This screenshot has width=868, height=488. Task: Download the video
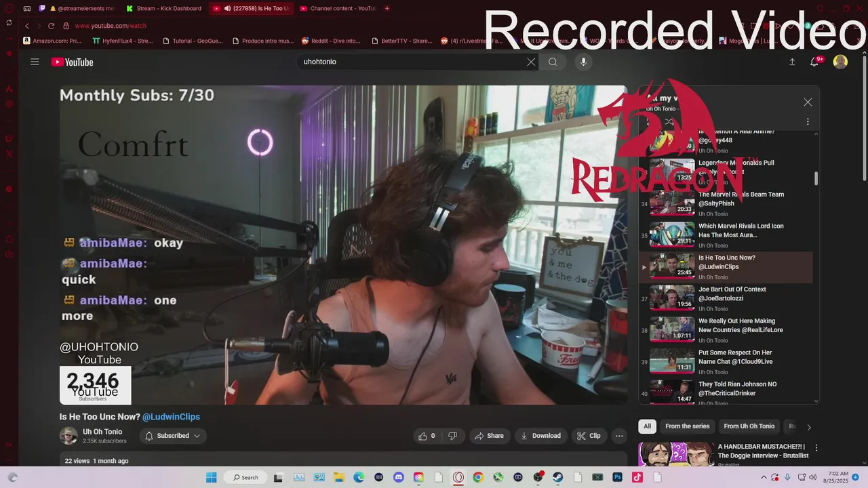[x=540, y=436]
